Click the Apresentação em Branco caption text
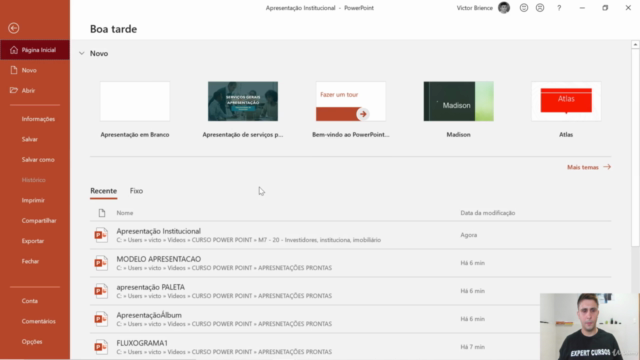The height and width of the screenshot is (360, 640). tap(135, 134)
